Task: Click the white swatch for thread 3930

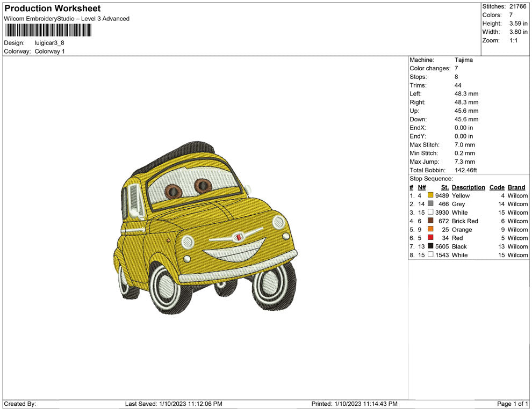Action: coord(430,213)
